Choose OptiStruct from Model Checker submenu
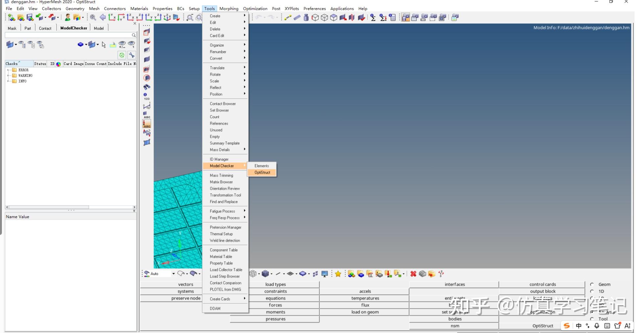Viewport: 644px width, 333px height. [262, 173]
